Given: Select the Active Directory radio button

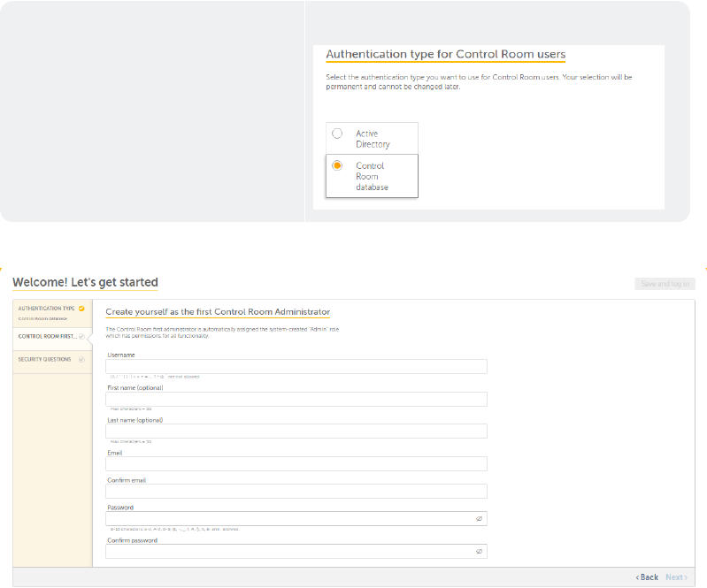Looking at the screenshot, I should click(337, 134).
